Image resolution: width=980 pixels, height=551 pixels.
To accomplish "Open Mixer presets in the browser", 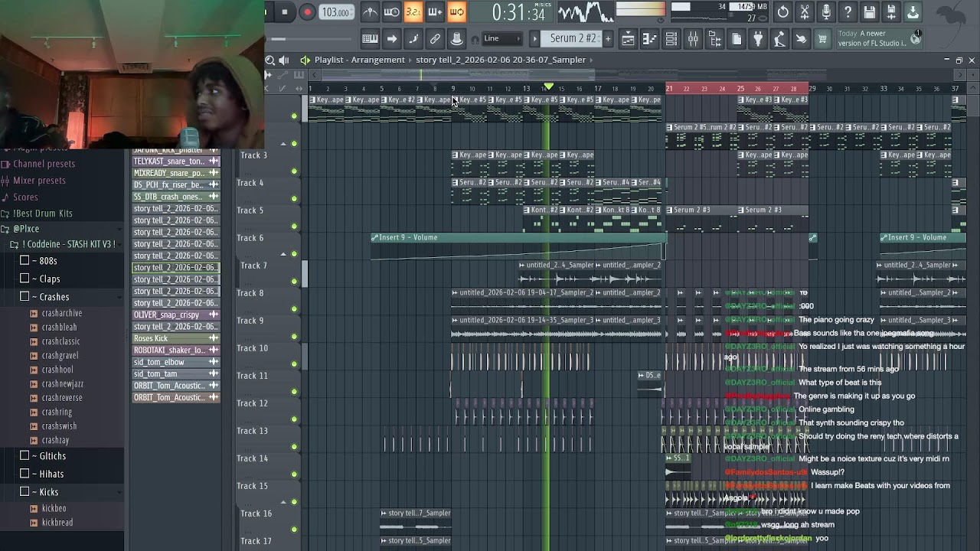I will pos(39,181).
